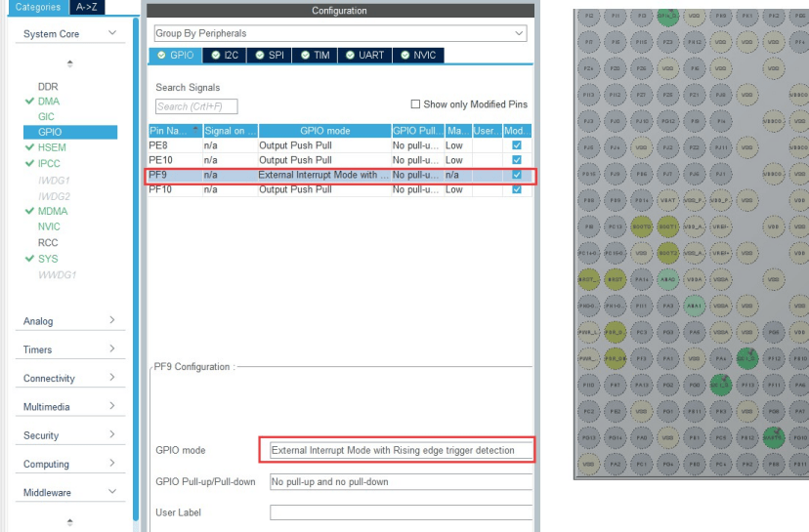Click the Search Signals input field
Screen dimensions: 809x532
[196, 106]
